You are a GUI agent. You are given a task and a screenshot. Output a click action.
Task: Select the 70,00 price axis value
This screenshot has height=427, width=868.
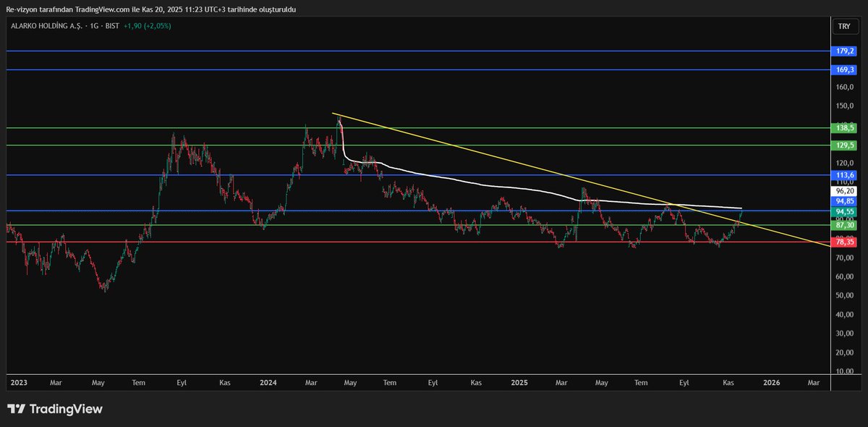pos(845,258)
